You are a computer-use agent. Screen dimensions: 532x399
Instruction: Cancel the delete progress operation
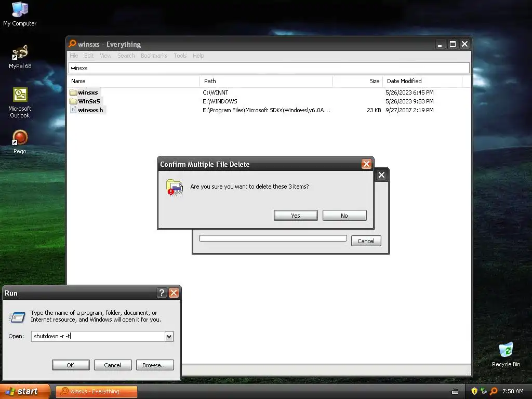(366, 241)
